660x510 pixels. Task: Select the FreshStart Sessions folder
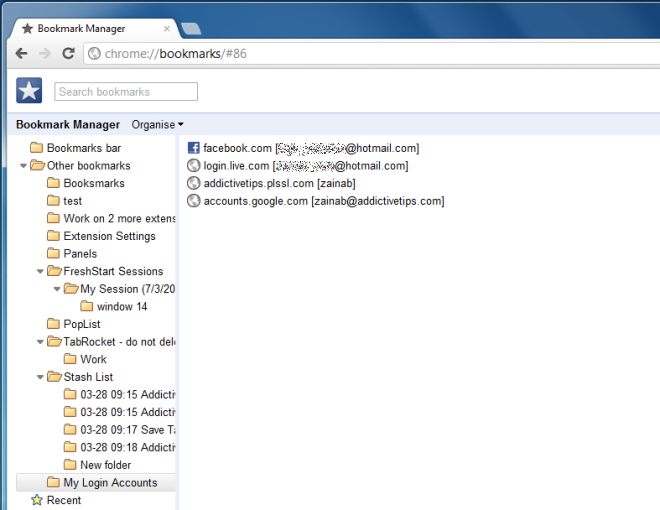(x=113, y=271)
